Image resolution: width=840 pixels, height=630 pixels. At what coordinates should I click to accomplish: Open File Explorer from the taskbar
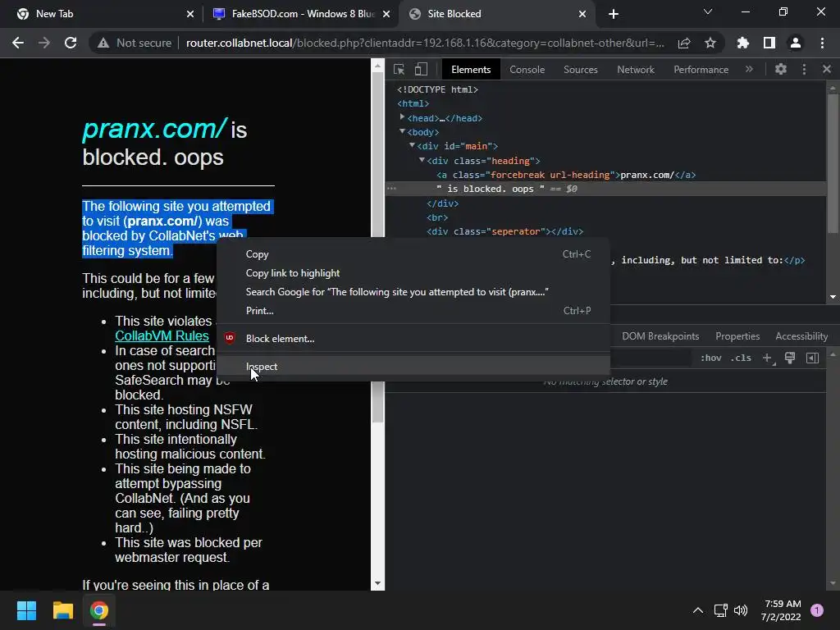click(62, 610)
